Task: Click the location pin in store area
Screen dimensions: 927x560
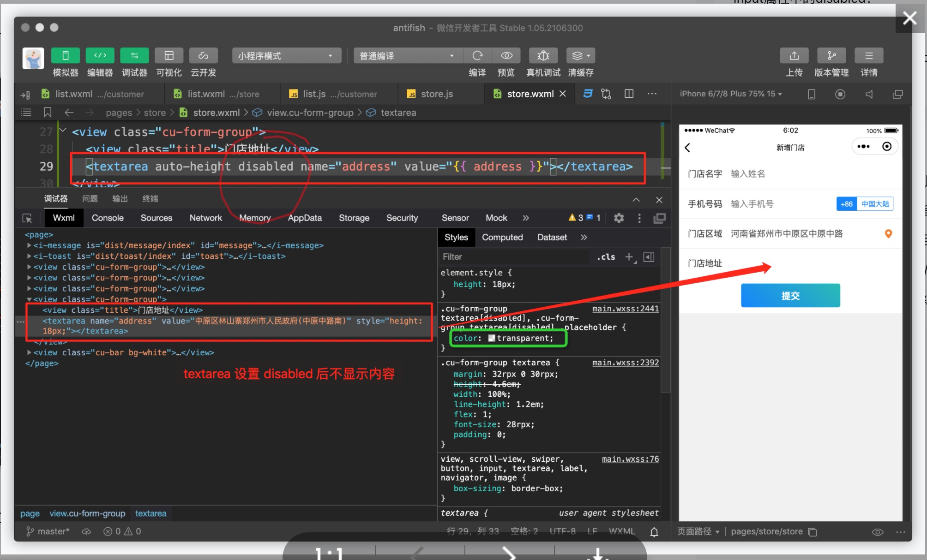Action: (x=888, y=234)
